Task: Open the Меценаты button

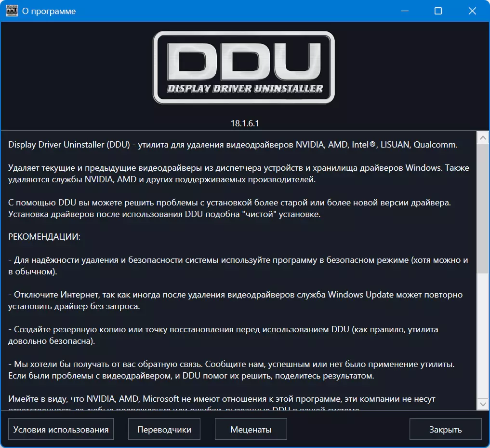Action: pyautogui.click(x=251, y=429)
